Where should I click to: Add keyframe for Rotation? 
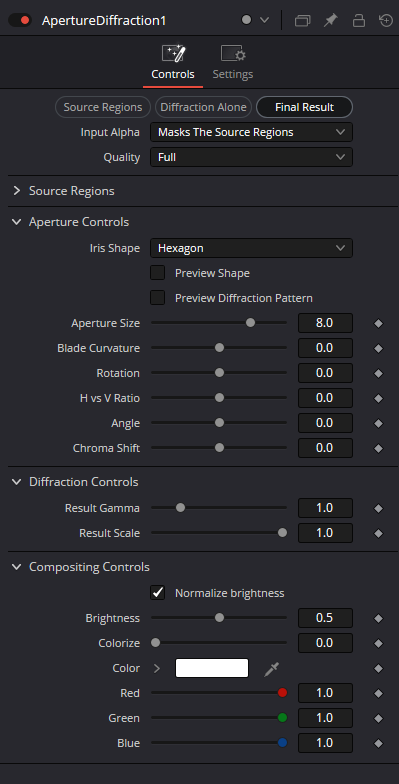pyautogui.click(x=378, y=374)
